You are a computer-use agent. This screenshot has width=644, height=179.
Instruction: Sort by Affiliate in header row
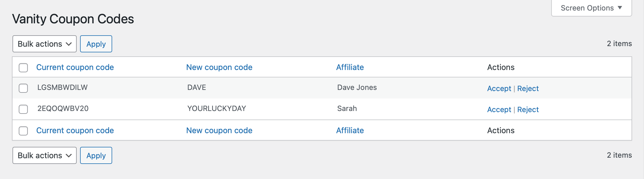tap(350, 67)
